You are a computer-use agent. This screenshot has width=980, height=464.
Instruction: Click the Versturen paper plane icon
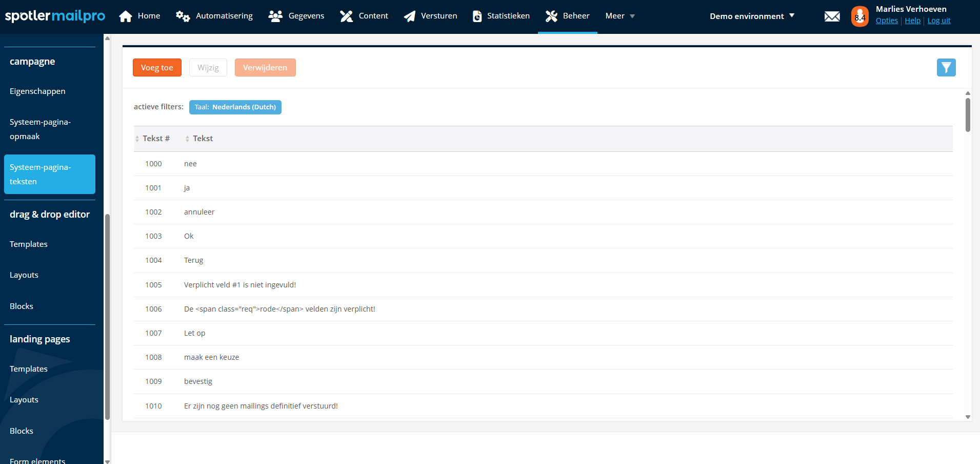409,16
